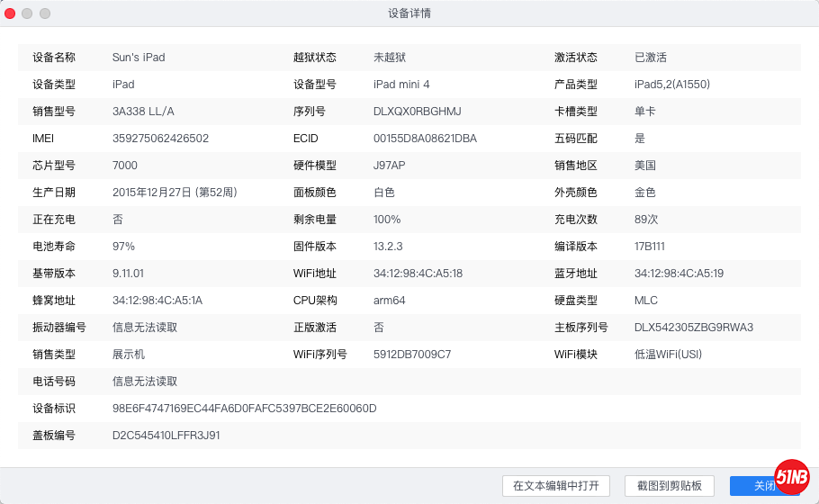
Task: Click the cover number D2C545410LFFR3J91
Action: point(166,436)
